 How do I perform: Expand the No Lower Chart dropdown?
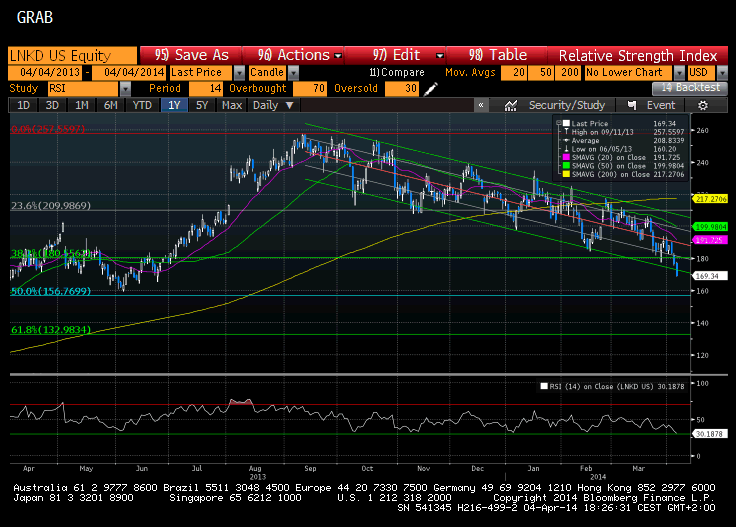pos(679,73)
